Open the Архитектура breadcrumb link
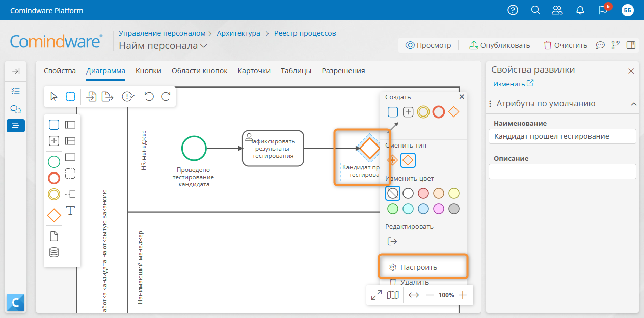This screenshot has height=318, width=644. tap(238, 33)
